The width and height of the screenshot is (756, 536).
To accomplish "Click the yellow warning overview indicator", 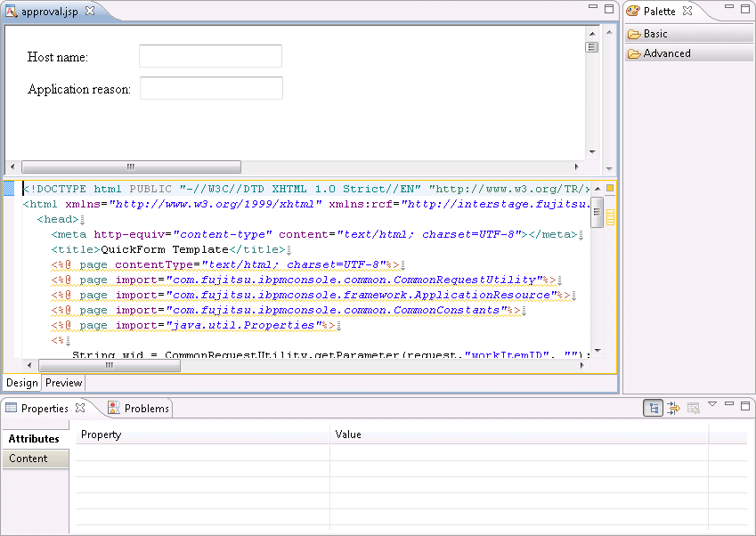I will [610, 188].
